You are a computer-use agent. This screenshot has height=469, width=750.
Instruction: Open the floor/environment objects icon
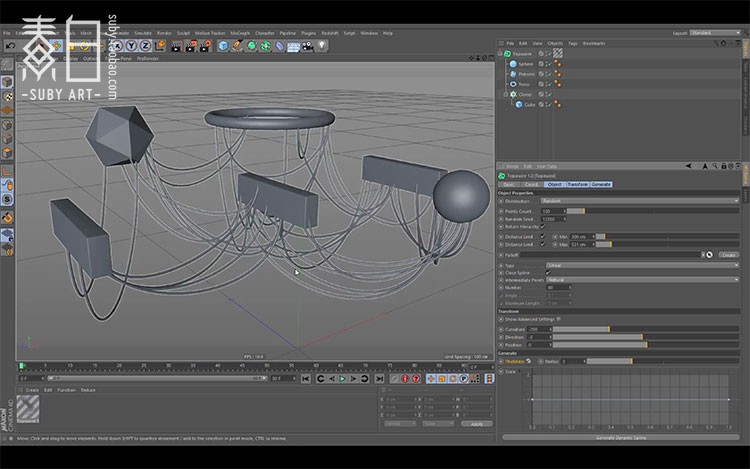click(293, 46)
